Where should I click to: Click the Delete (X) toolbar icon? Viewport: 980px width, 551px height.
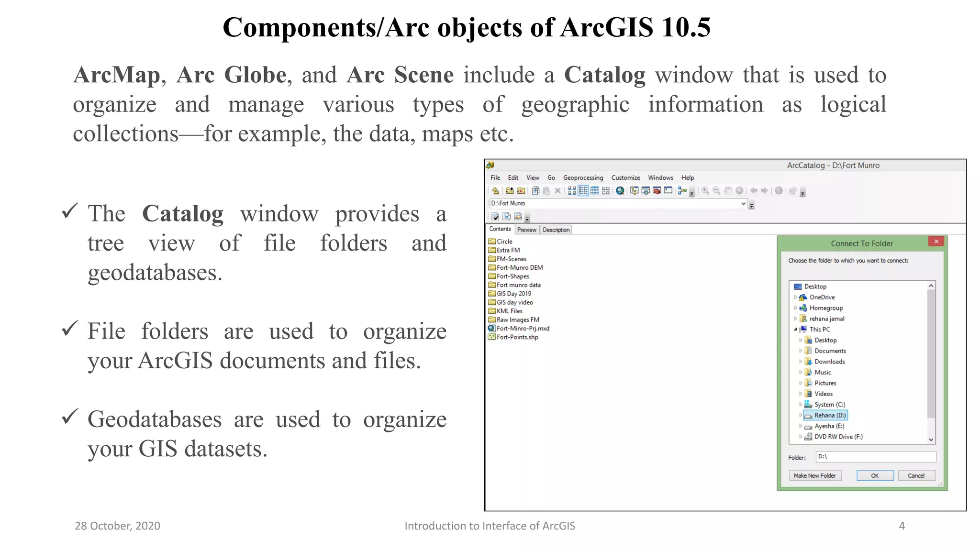pyautogui.click(x=557, y=191)
